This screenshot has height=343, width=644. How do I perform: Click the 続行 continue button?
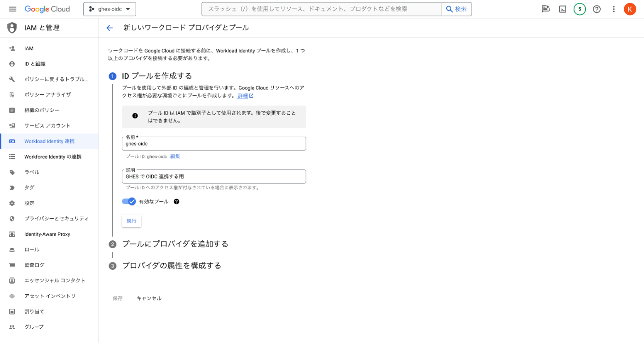(132, 221)
